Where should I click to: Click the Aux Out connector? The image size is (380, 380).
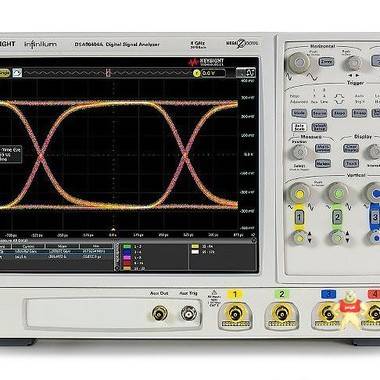tap(159, 313)
